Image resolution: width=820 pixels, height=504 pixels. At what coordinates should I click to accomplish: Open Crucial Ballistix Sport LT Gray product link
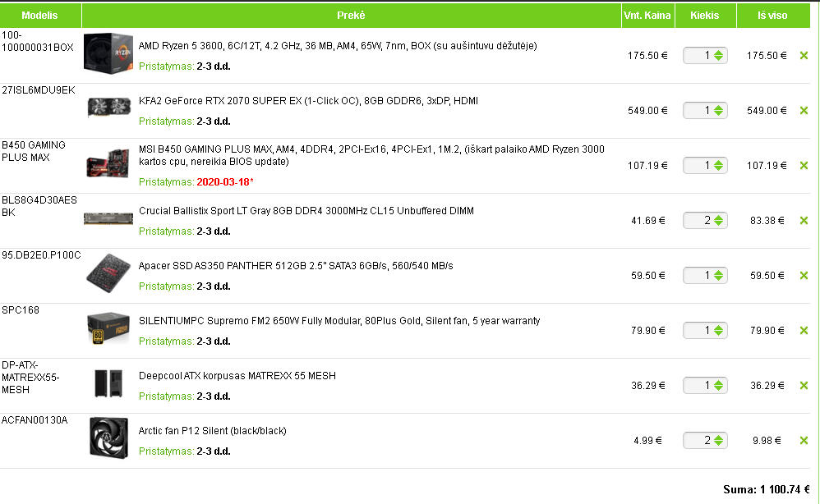[306, 211]
